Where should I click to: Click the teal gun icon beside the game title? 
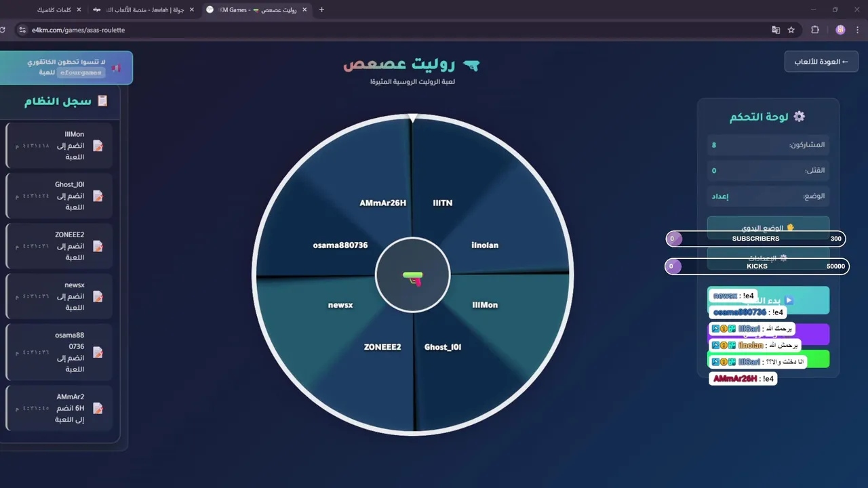471,65
